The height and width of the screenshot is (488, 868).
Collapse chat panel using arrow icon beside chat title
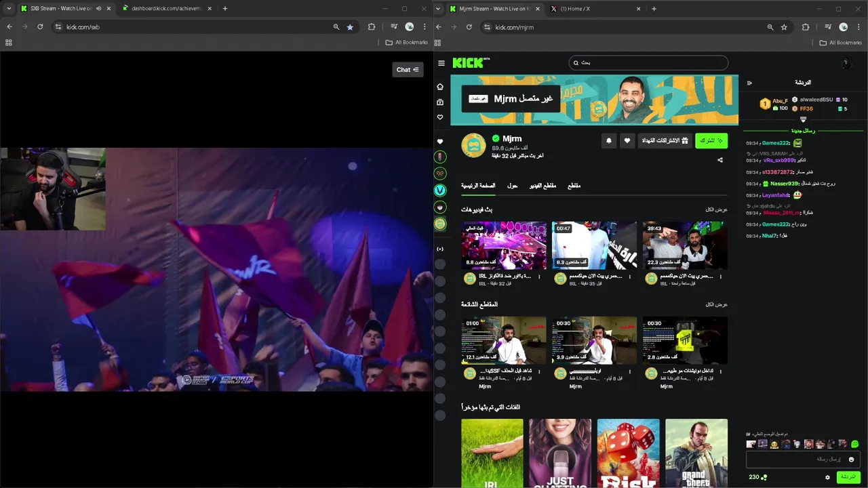(749, 83)
